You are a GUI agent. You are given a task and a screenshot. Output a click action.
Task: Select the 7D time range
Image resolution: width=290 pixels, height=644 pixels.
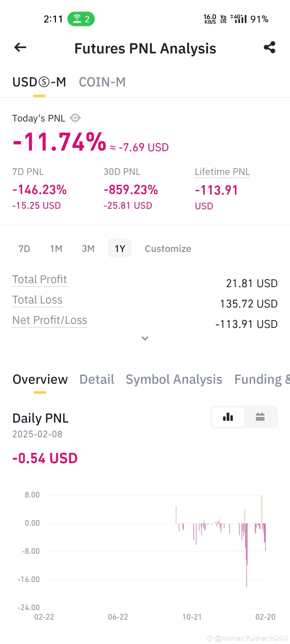pos(24,248)
